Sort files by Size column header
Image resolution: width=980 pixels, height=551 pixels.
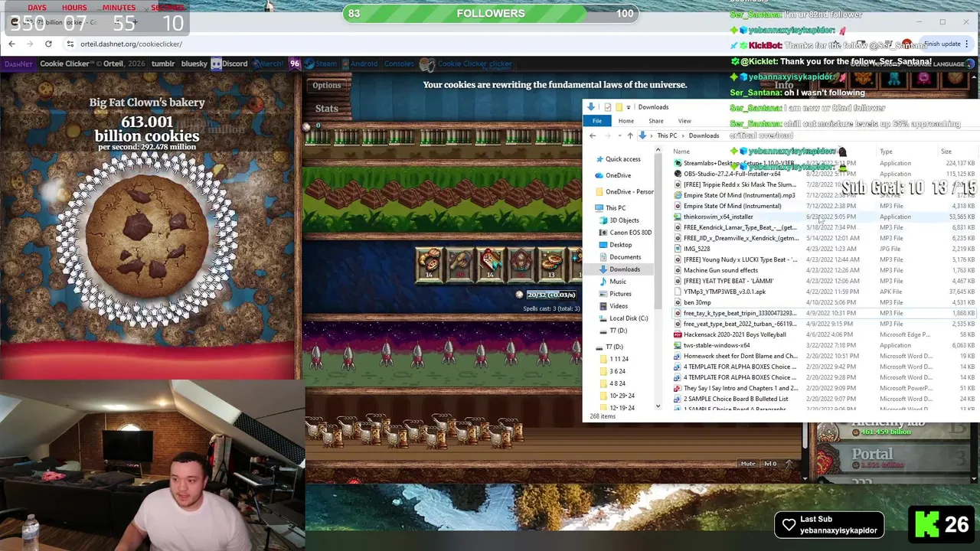946,152
